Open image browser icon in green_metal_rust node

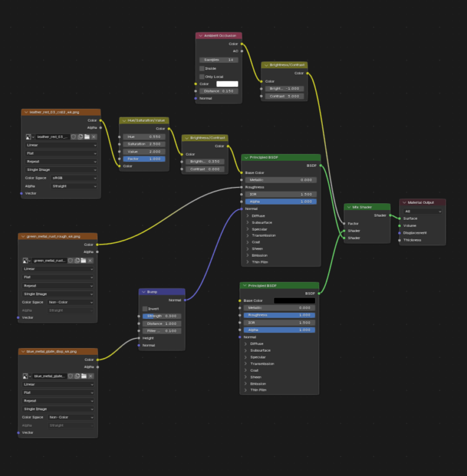coord(27,261)
